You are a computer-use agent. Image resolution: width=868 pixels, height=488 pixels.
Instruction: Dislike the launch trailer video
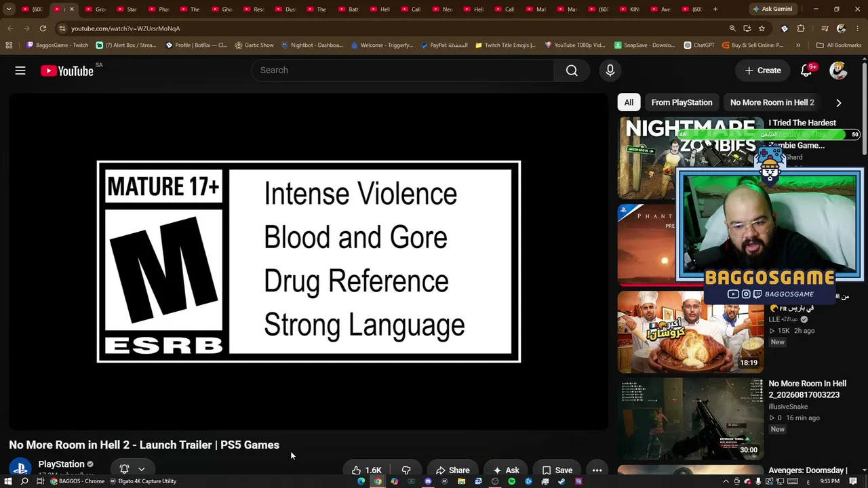406,470
